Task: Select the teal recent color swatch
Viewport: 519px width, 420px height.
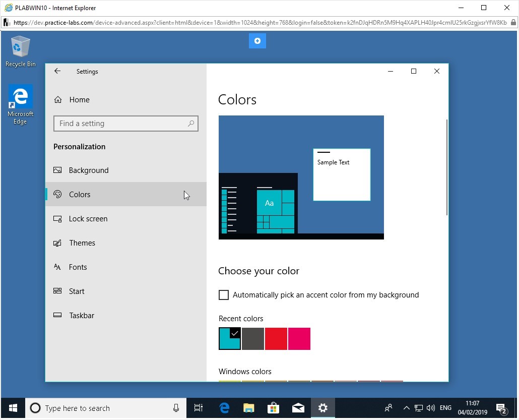Action: tap(230, 338)
